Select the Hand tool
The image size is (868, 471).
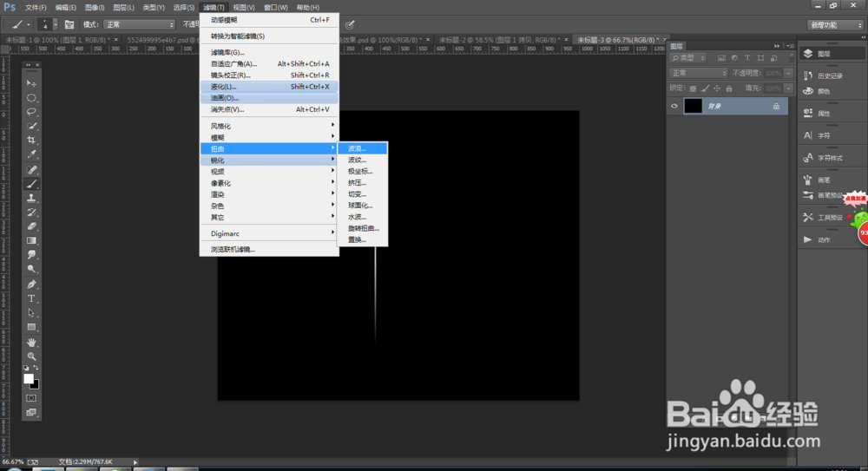31,343
